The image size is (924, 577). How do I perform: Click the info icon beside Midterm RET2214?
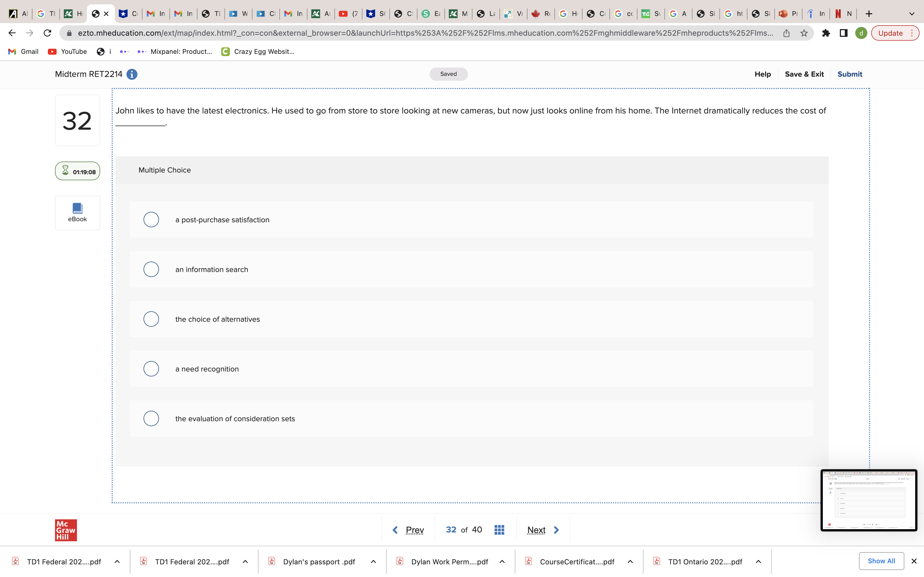click(x=132, y=74)
